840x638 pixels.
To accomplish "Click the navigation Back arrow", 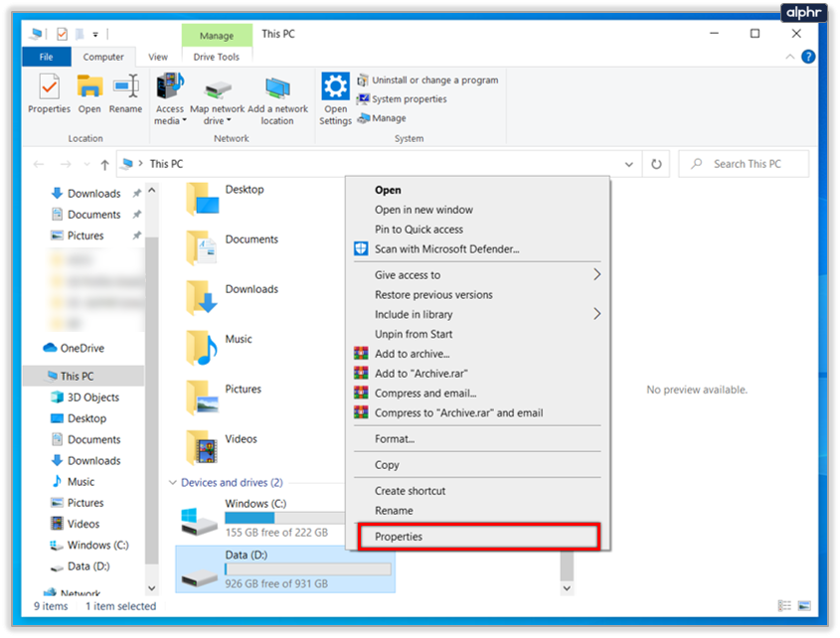I will 39,164.
